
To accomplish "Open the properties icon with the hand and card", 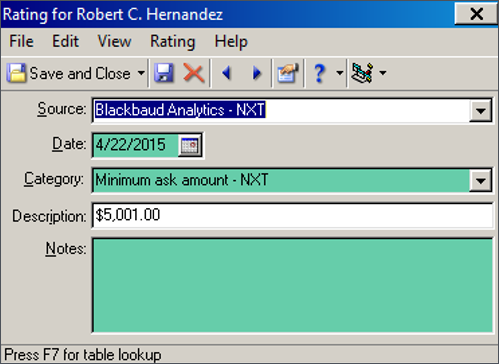I will tap(288, 73).
